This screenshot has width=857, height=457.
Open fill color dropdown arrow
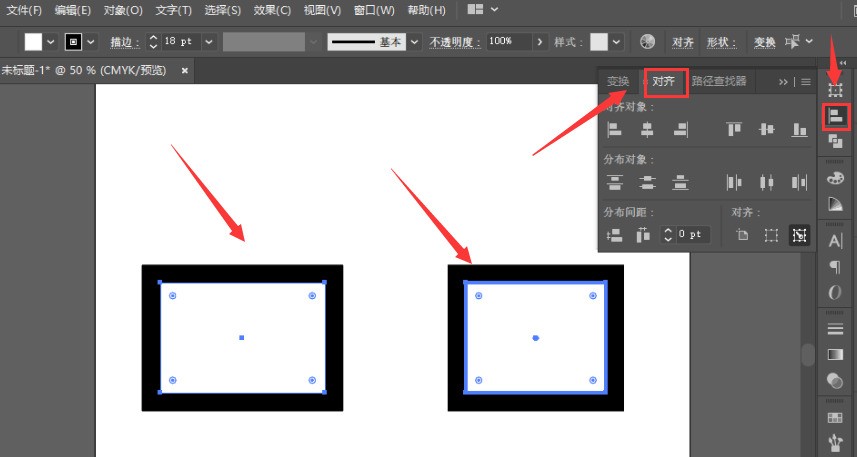pos(51,42)
